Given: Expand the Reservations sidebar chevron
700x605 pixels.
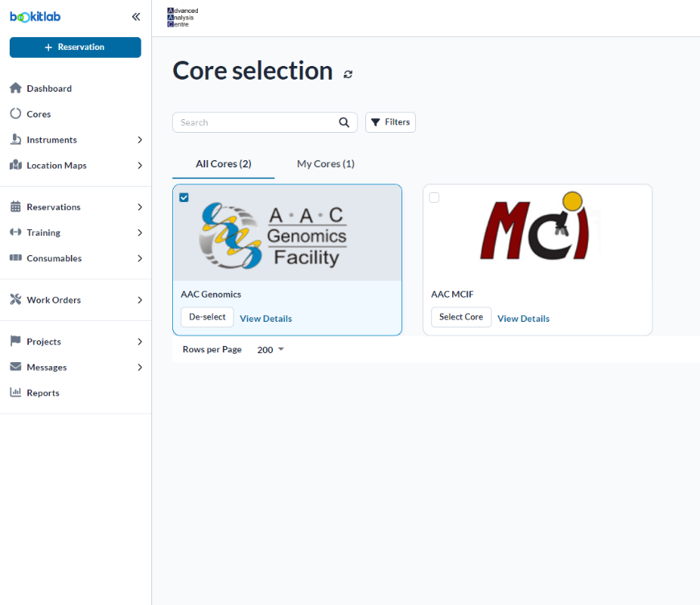Looking at the screenshot, I should 140,208.
